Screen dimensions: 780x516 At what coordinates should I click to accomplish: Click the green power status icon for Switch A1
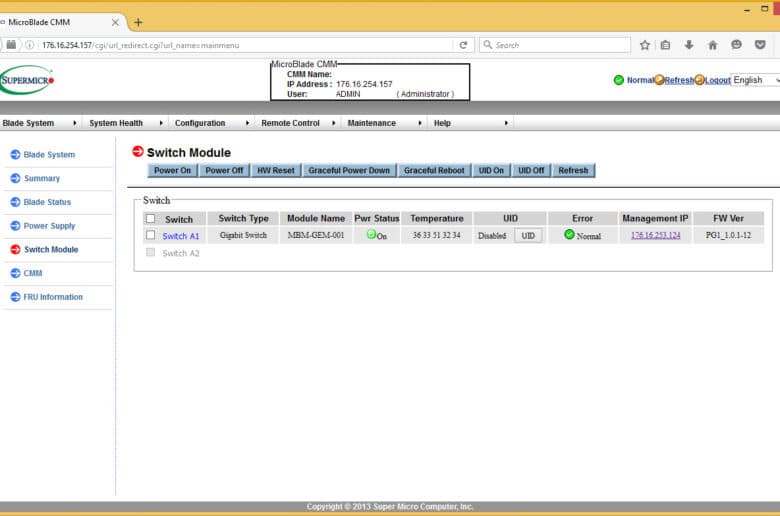coord(371,234)
